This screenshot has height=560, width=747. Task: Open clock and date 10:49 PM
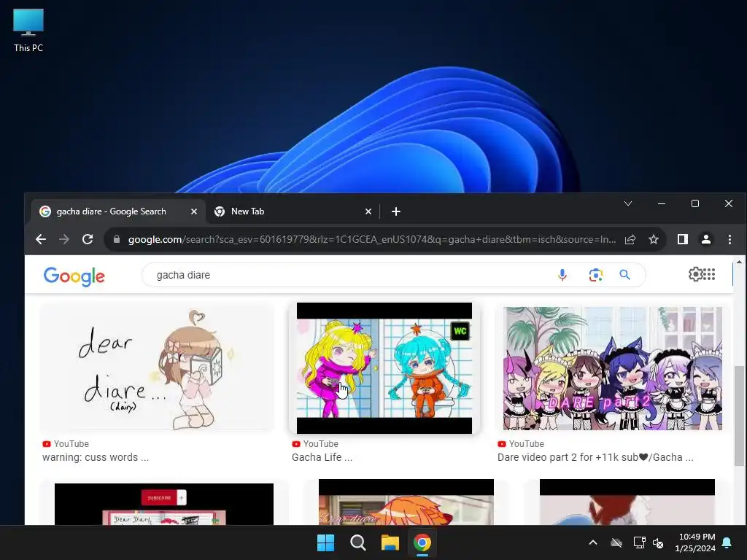coord(695,542)
